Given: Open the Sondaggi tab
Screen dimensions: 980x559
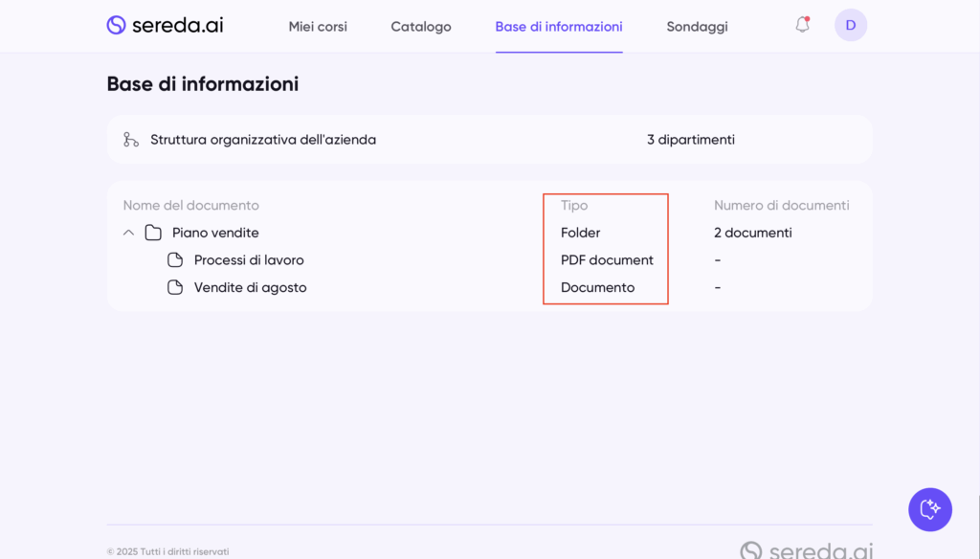Looking at the screenshot, I should (x=697, y=27).
